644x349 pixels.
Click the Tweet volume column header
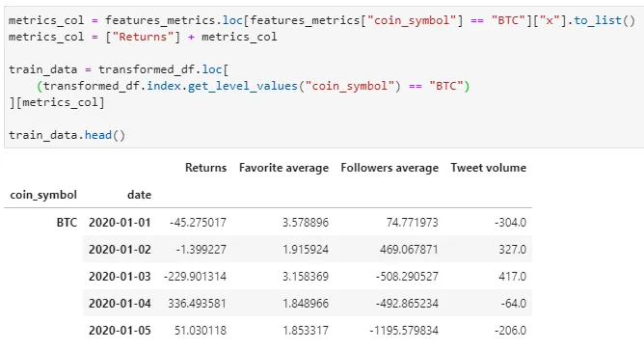tap(488, 168)
